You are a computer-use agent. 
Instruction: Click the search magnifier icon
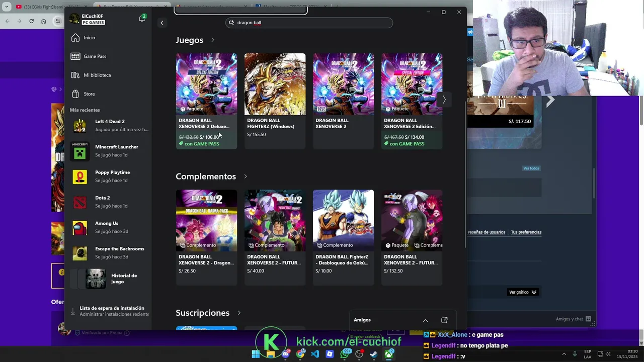231,23
